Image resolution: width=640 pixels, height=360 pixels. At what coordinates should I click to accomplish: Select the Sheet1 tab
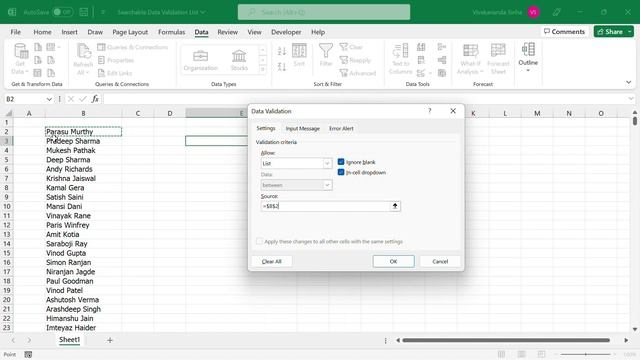click(69, 340)
